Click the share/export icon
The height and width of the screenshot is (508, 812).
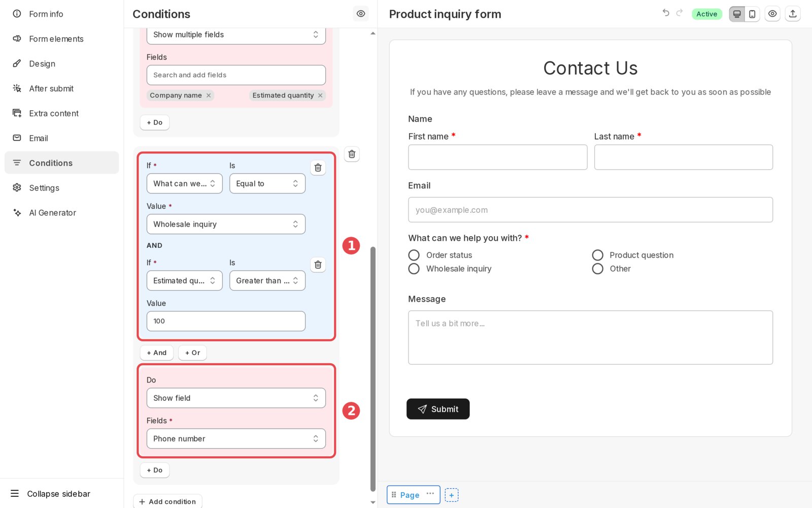(x=793, y=14)
